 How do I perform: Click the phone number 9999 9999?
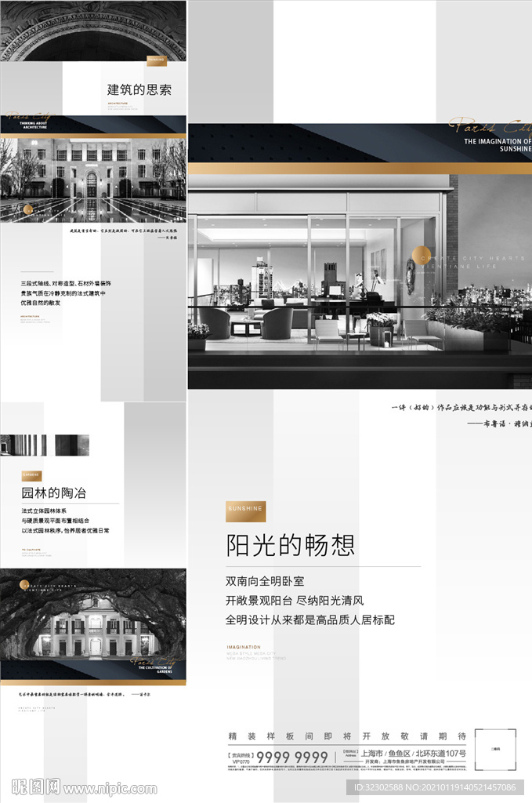[292, 757]
